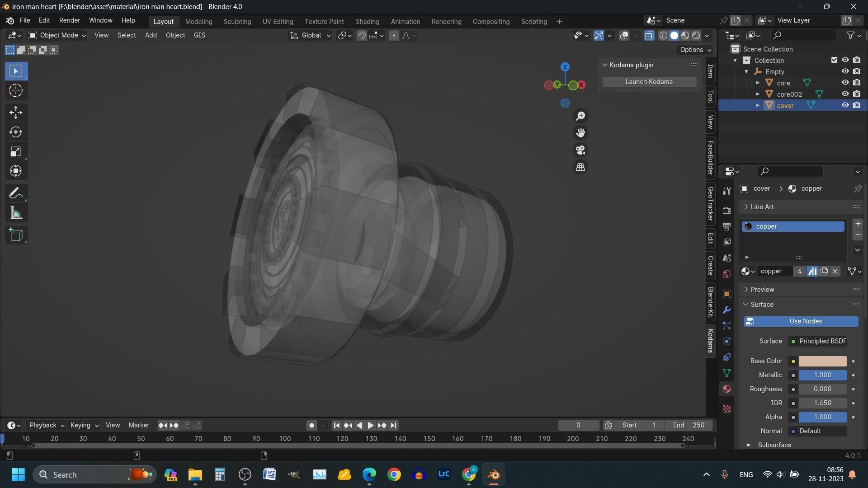868x488 pixels.
Task: Hide the cover object in viewport
Action: [845, 105]
